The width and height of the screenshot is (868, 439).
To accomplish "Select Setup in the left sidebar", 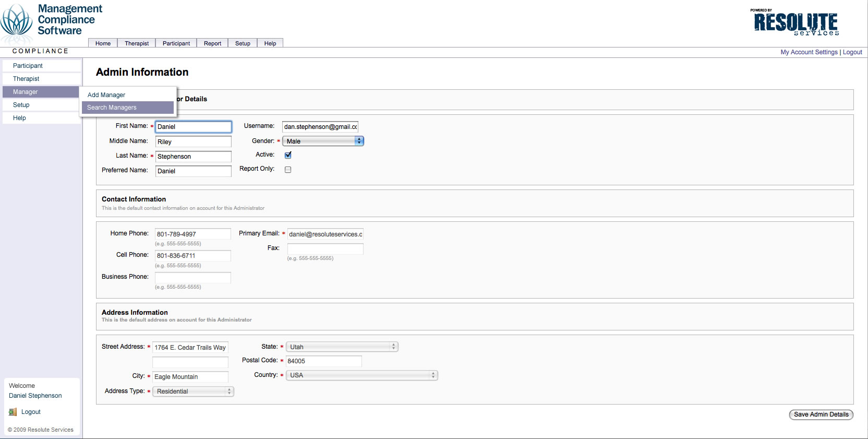I will (41, 105).
